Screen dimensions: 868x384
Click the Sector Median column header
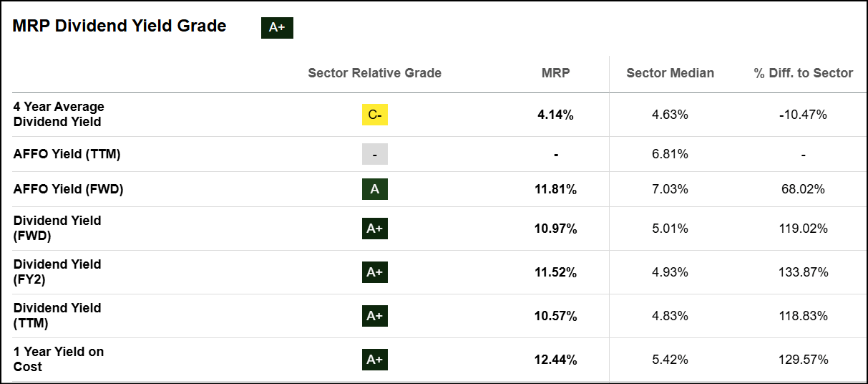coord(670,73)
